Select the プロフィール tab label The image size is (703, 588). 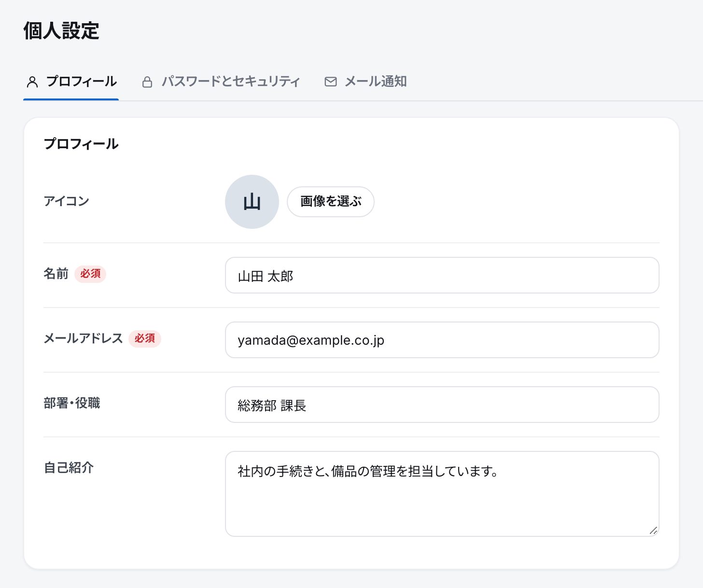pos(82,82)
